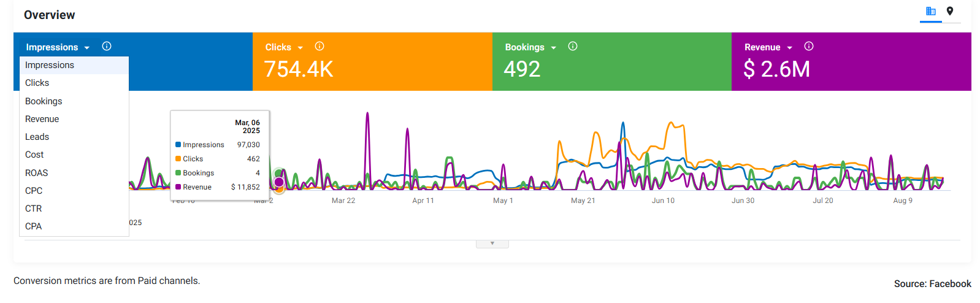The image size is (980, 303).
Task: Click the Source: Facebook label
Action: point(932,284)
